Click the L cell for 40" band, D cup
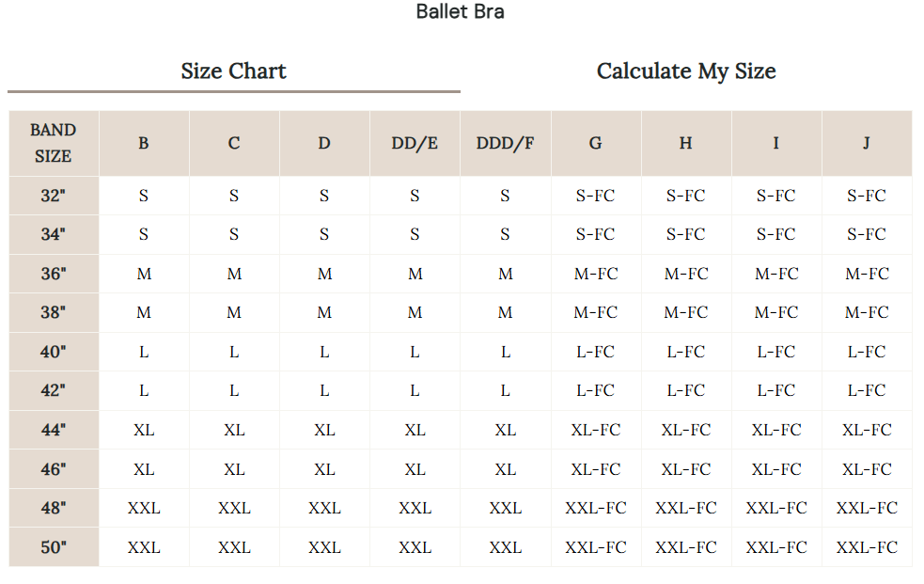Image resolution: width=924 pixels, height=584 pixels. pyautogui.click(x=324, y=352)
